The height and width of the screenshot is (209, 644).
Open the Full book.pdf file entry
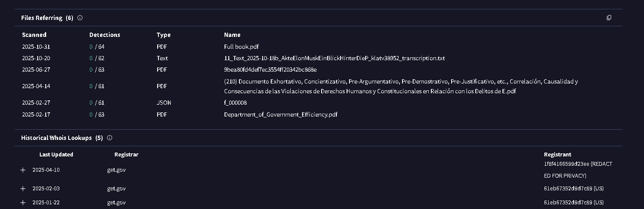click(x=241, y=47)
